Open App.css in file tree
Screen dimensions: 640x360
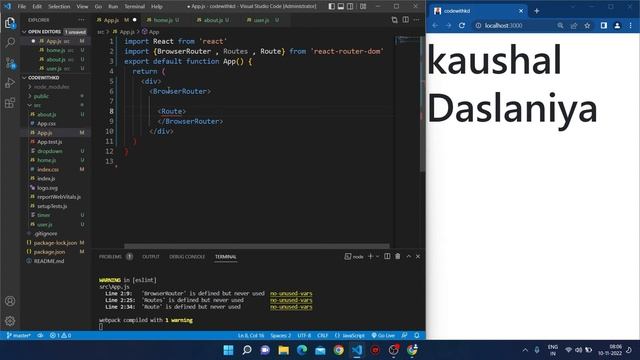point(46,123)
